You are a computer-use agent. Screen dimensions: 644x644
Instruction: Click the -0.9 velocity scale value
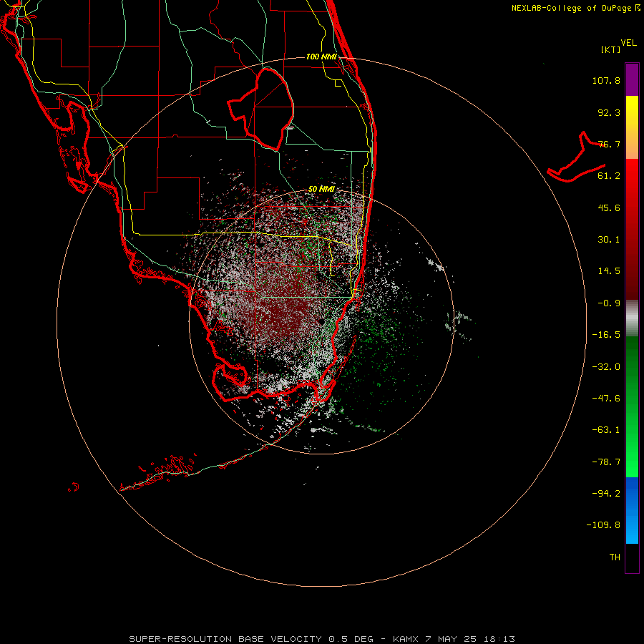click(609, 303)
